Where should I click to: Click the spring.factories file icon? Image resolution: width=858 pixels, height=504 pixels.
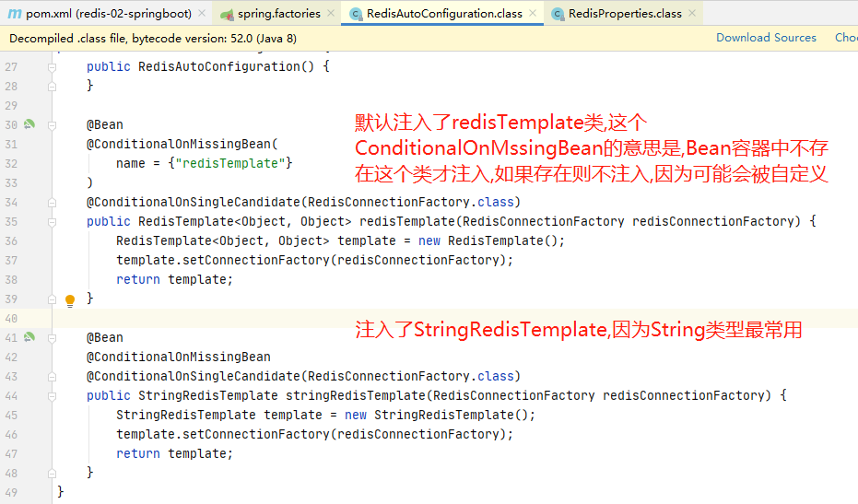click(227, 14)
